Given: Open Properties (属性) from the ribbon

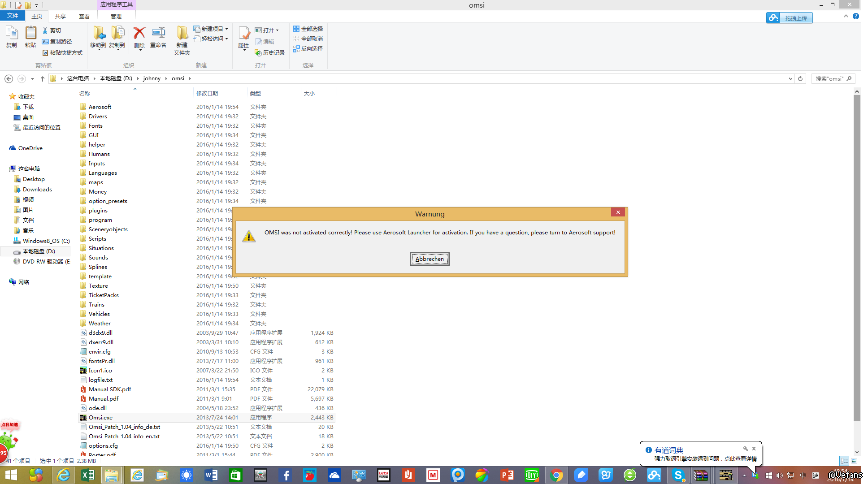Looking at the screenshot, I should [x=243, y=34].
